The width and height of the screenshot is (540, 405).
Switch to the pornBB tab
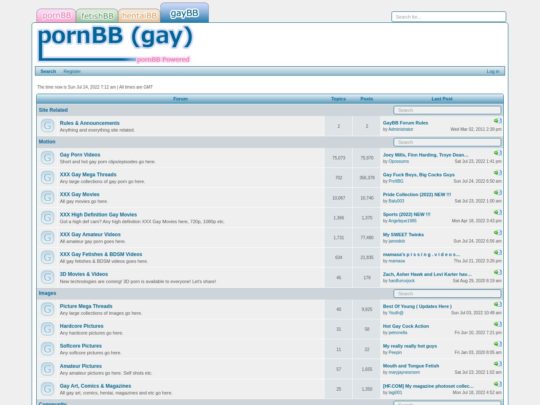[x=56, y=15]
